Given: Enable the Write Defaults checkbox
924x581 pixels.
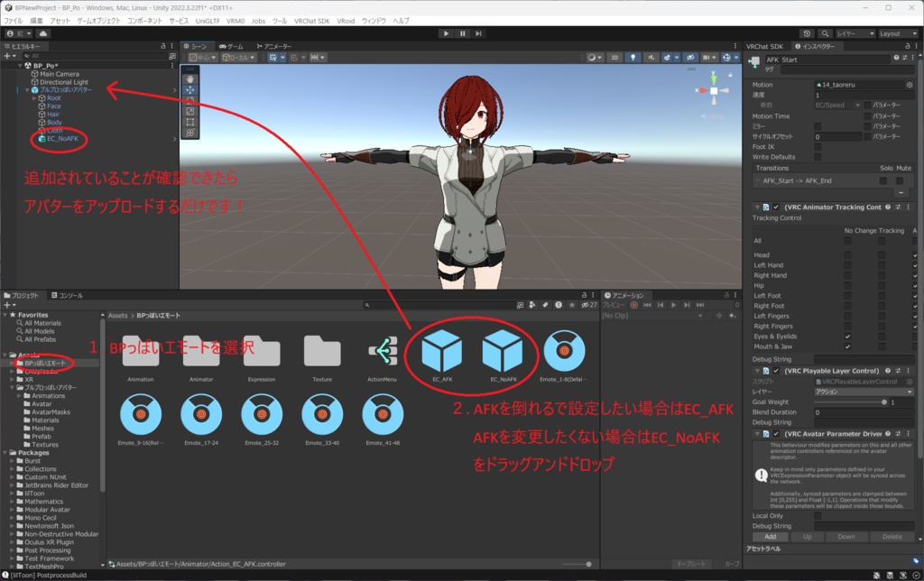Looking at the screenshot, I should [x=818, y=157].
